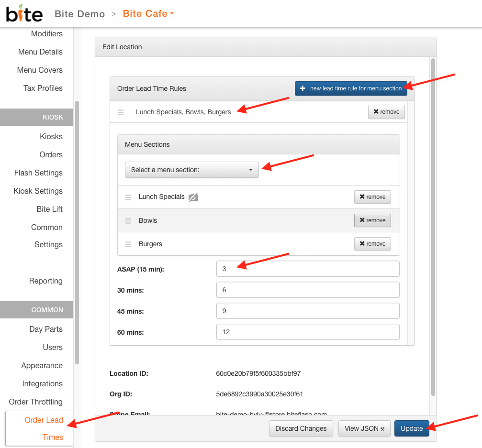
Task: Open Flash Settings
Action: click(38, 173)
